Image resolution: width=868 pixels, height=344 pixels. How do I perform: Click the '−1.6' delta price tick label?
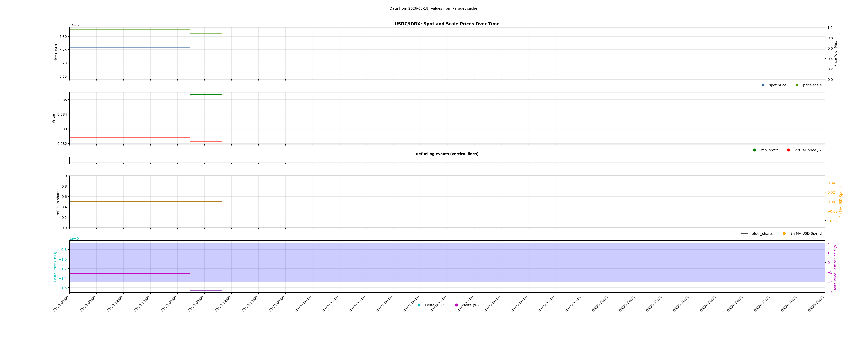click(63, 288)
